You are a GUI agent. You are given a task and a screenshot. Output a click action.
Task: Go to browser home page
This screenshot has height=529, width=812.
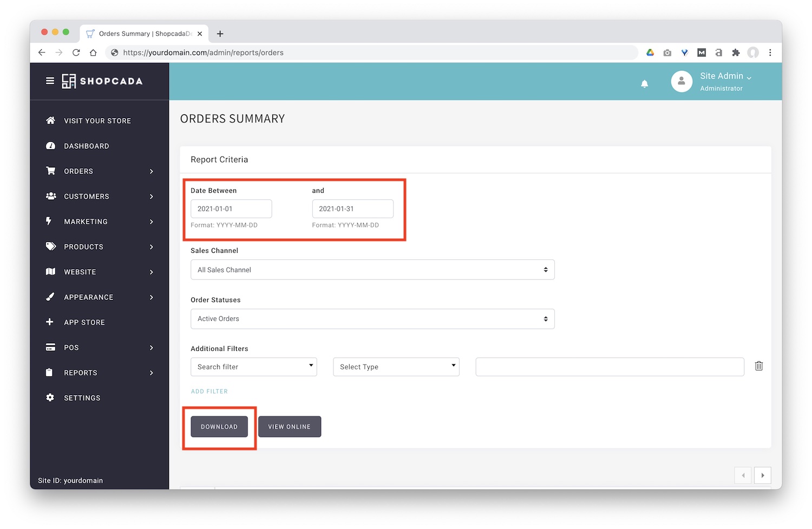[93, 53]
